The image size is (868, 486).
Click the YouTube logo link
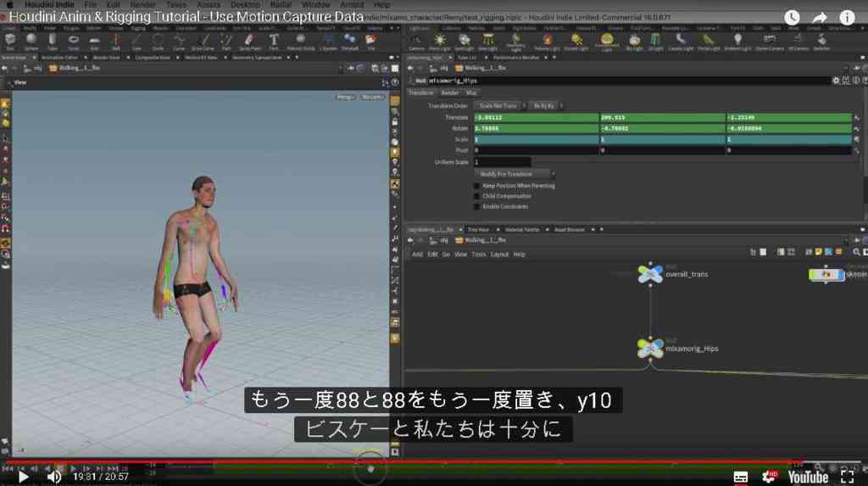808,477
